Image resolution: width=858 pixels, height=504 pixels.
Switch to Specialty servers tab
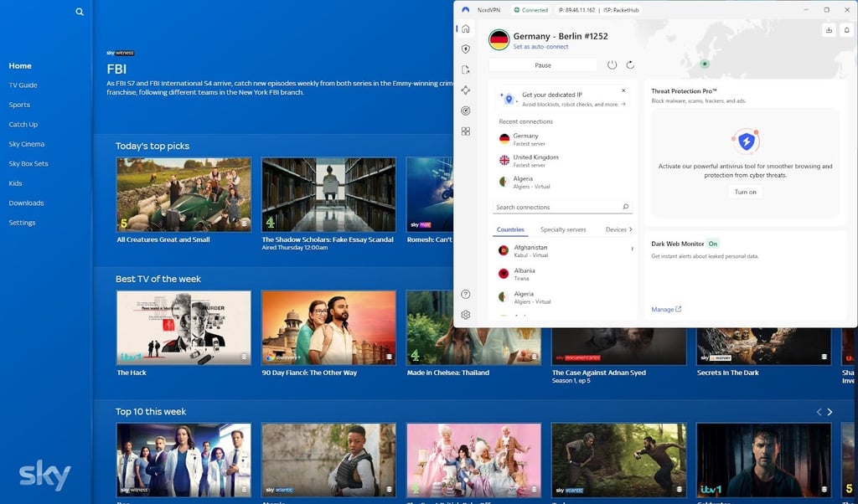pos(563,229)
